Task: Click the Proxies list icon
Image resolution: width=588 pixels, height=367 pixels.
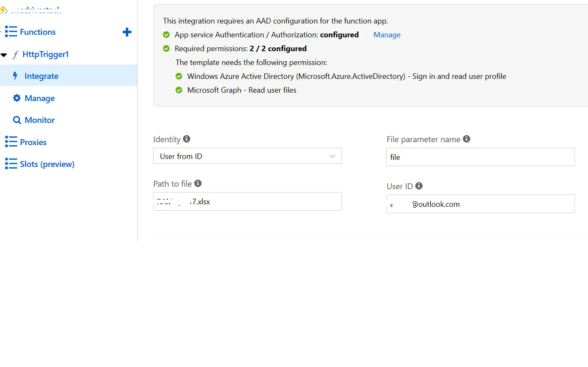Action: (11, 142)
